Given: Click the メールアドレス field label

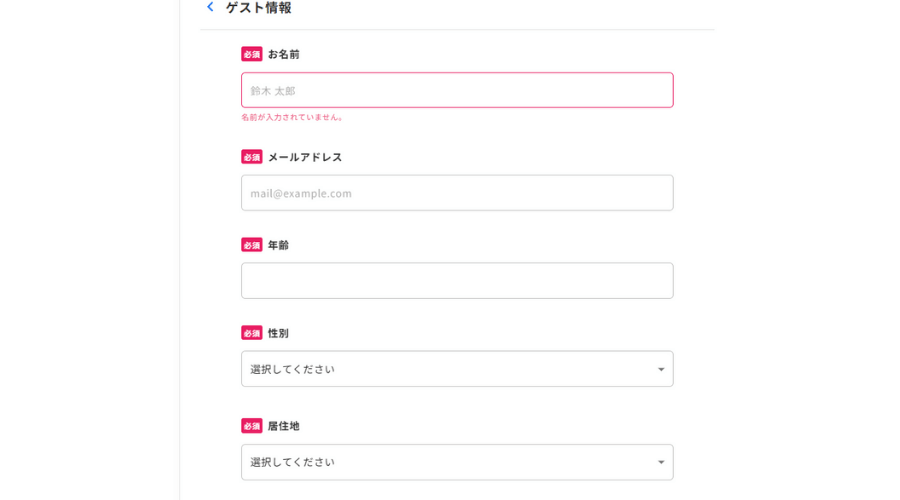Looking at the screenshot, I should coord(305,157).
